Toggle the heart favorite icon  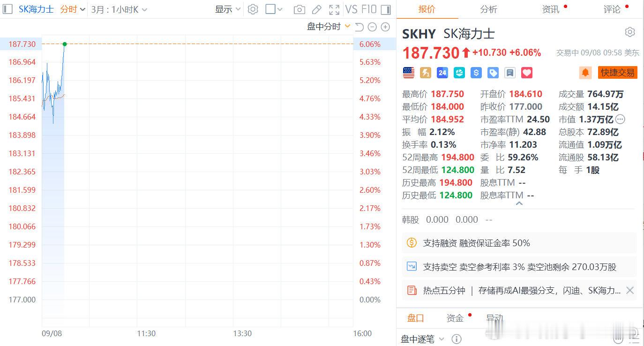(x=527, y=73)
